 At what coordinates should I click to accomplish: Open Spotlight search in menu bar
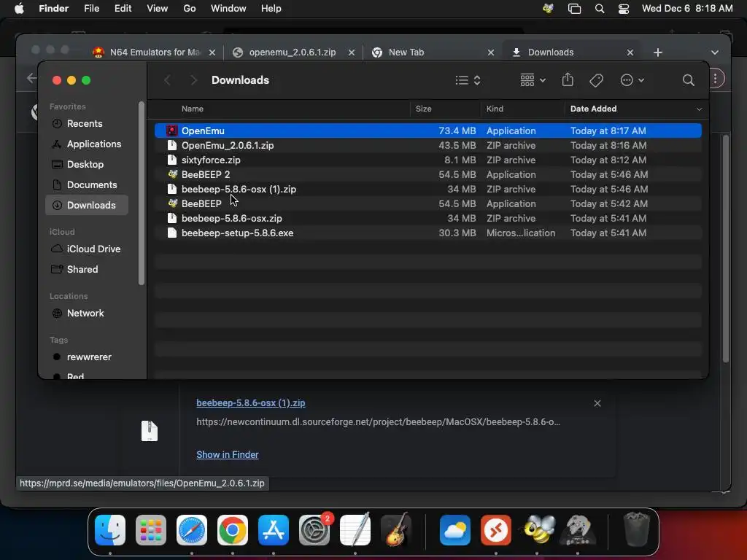(600, 9)
